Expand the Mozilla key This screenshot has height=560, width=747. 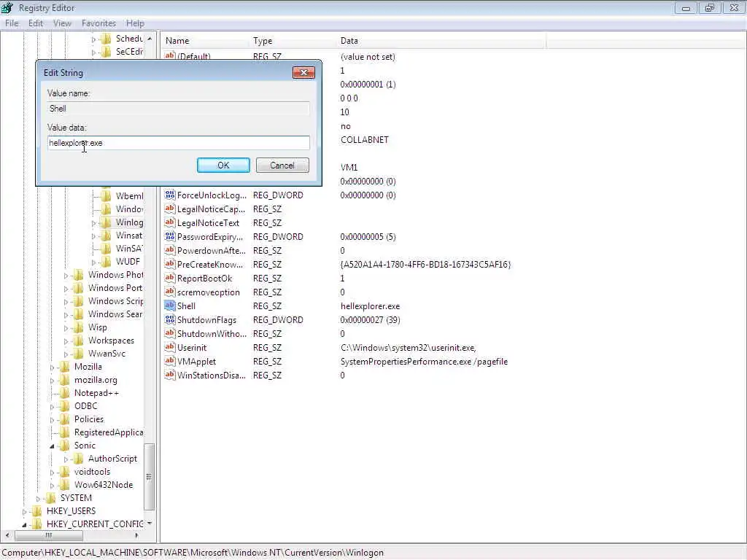[x=52, y=367]
